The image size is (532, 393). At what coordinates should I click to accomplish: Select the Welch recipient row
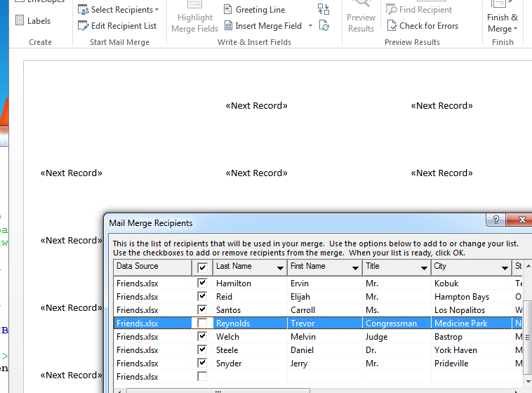tap(233, 337)
